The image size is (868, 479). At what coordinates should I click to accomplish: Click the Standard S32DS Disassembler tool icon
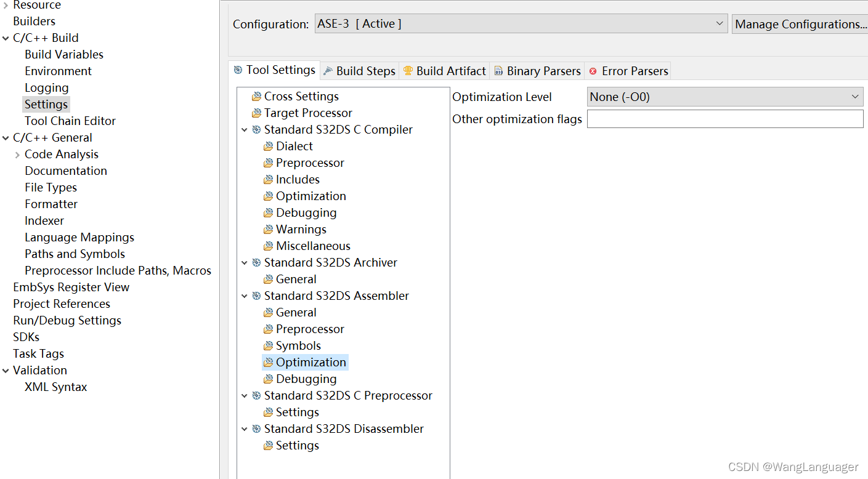(x=256, y=429)
